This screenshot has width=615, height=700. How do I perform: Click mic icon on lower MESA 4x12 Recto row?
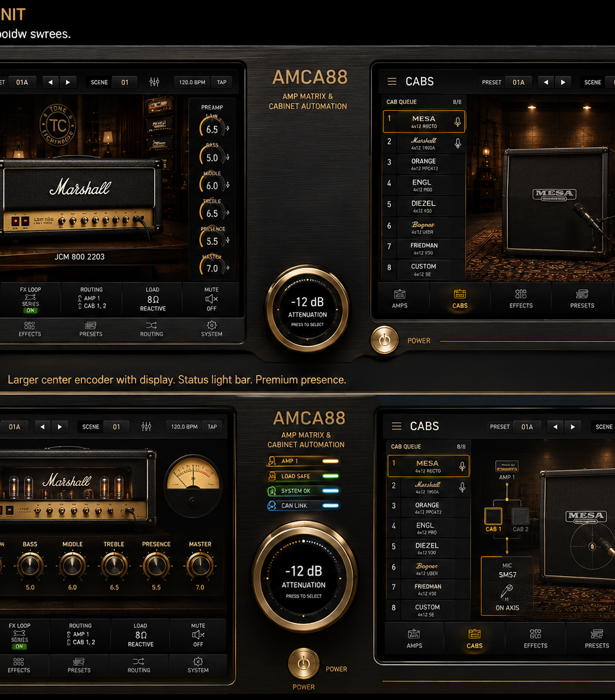(463, 466)
